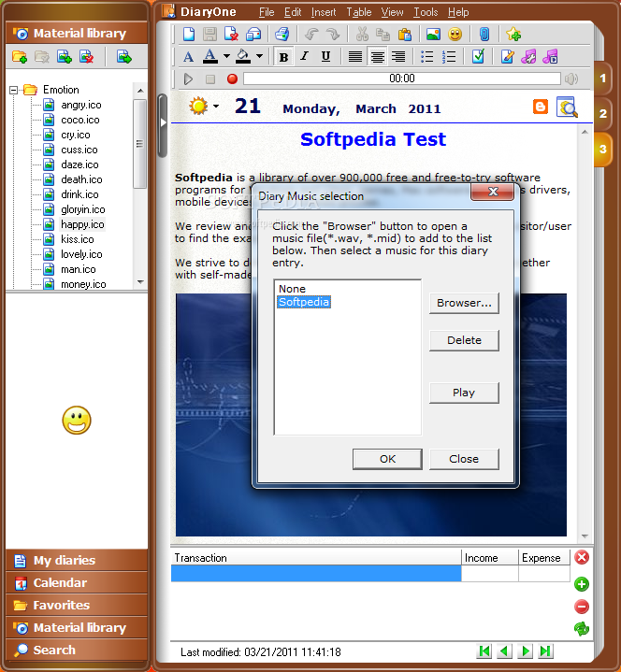Click the Add to favorites star icon
This screenshot has width=621, height=672.
click(x=513, y=34)
